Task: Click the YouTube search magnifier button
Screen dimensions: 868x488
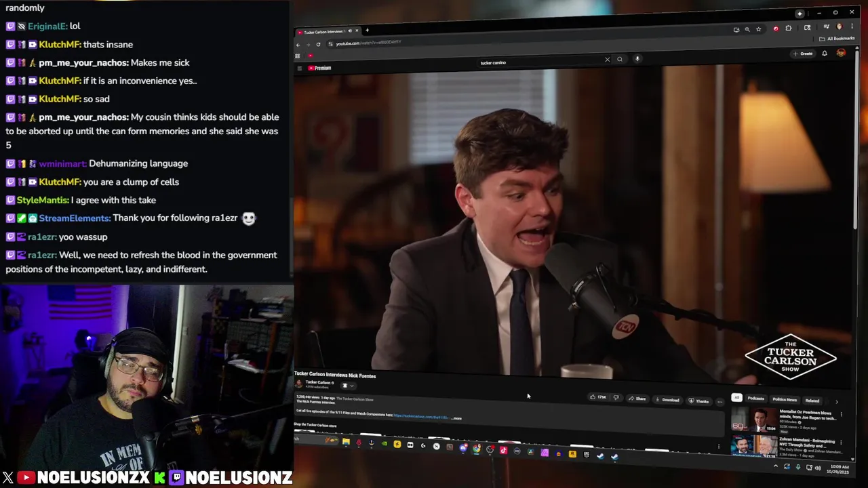Action: [620, 59]
